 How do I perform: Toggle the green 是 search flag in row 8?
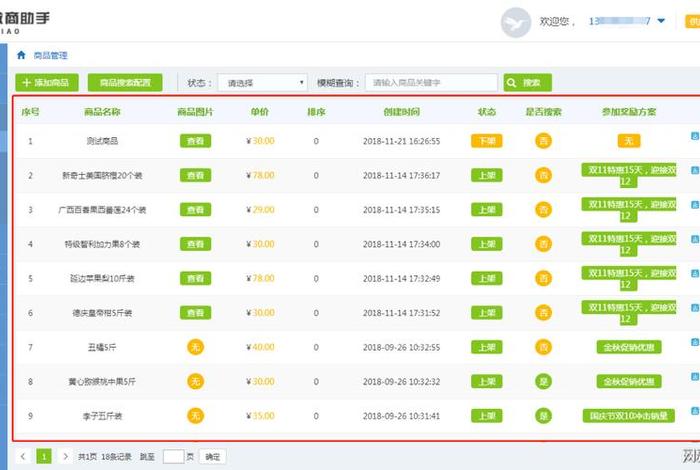coord(543,381)
